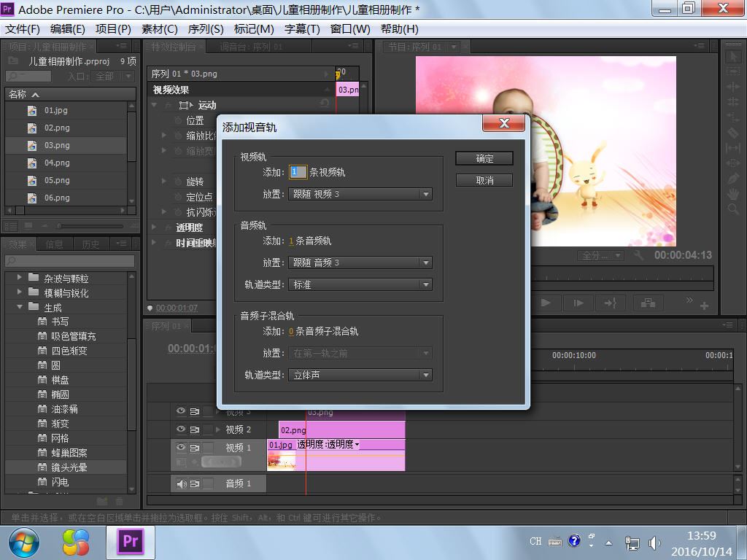Click the Windows Start orb
Viewport: 747px width, 560px height.
(x=24, y=542)
